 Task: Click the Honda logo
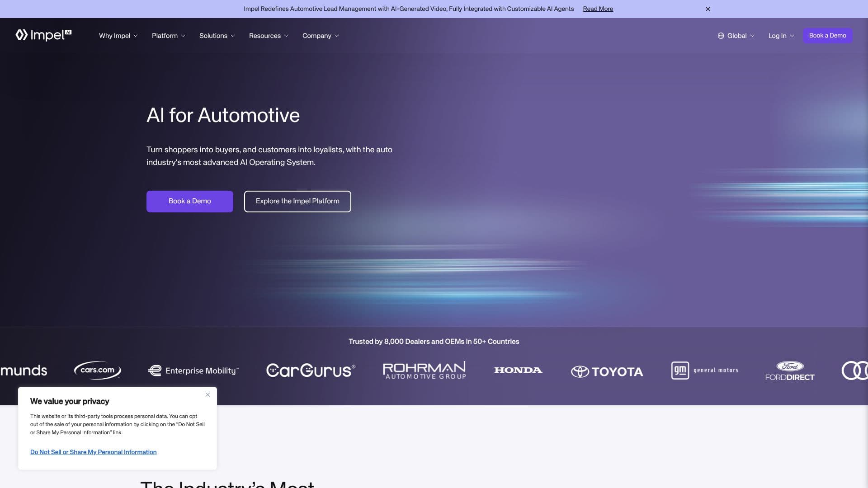tap(518, 370)
